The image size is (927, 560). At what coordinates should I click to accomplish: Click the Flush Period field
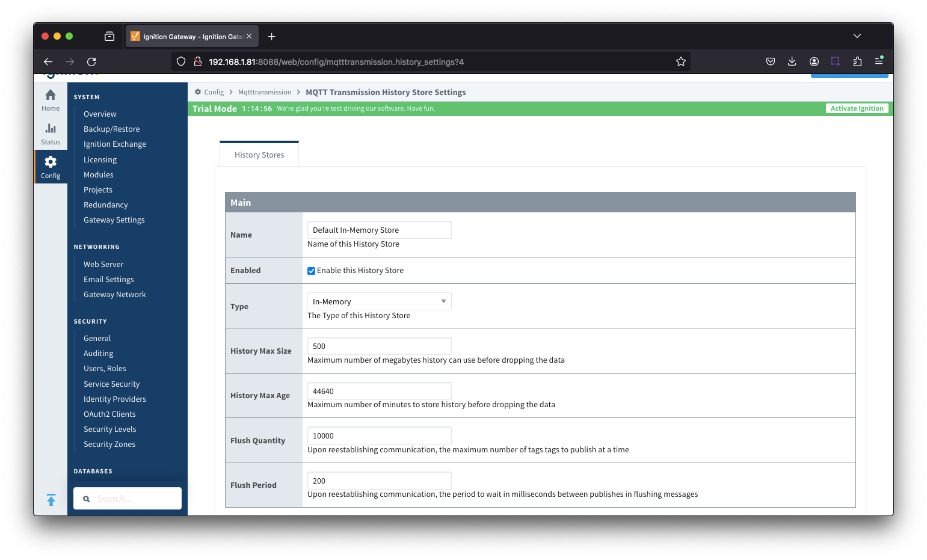(x=379, y=481)
